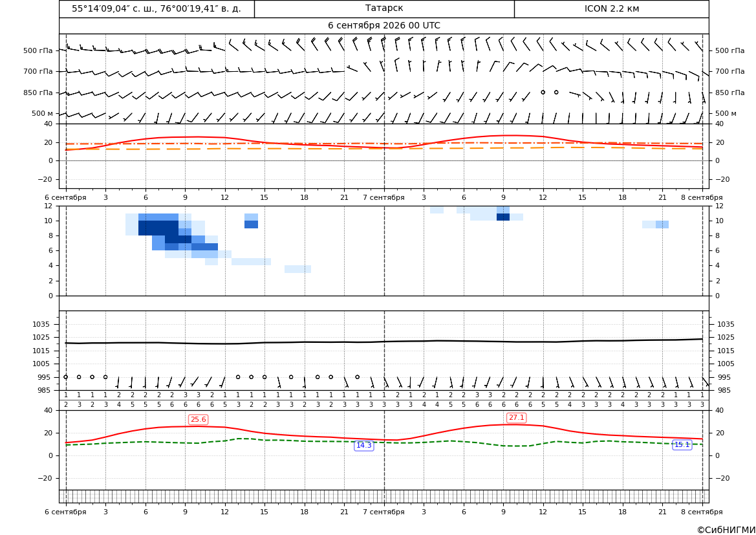Click the 7 сентября label on bottom axis
This screenshot has height=535, width=756.
pyautogui.click(x=383, y=512)
